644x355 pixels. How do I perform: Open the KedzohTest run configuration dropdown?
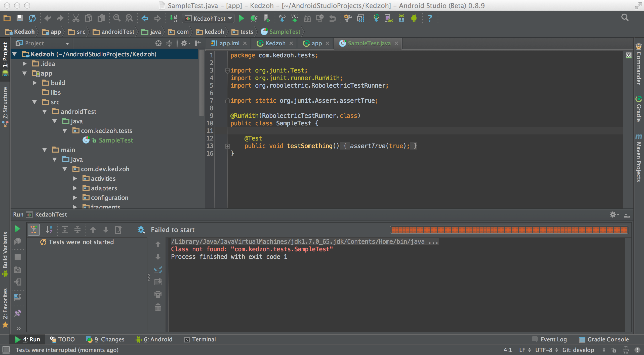click(x=208, y=18)
